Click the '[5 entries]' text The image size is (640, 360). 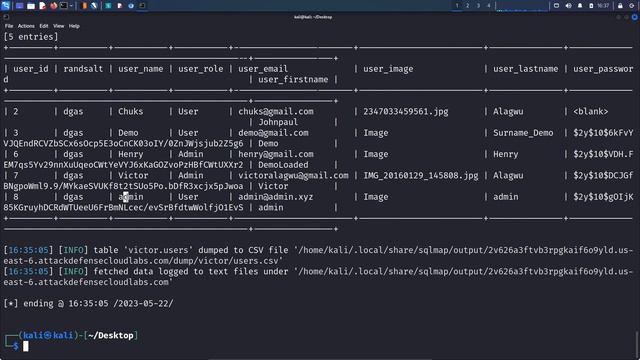pos(31,37)
